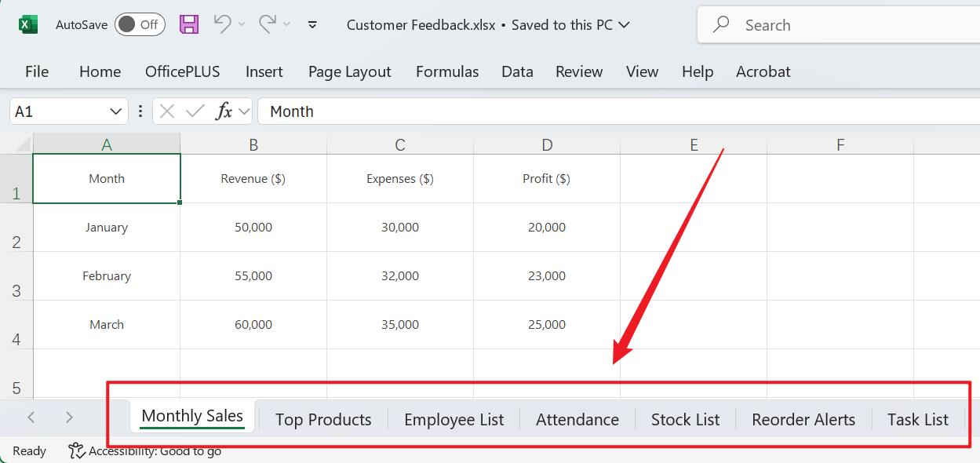
Task: Toggle the AutoSave switch
Action: pos(140,24)
